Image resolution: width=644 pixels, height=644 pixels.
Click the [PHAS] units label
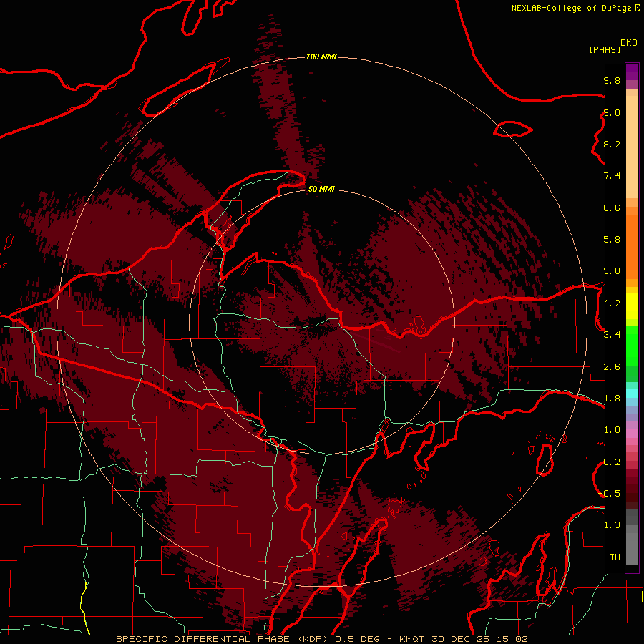click(x=605, y=50)
